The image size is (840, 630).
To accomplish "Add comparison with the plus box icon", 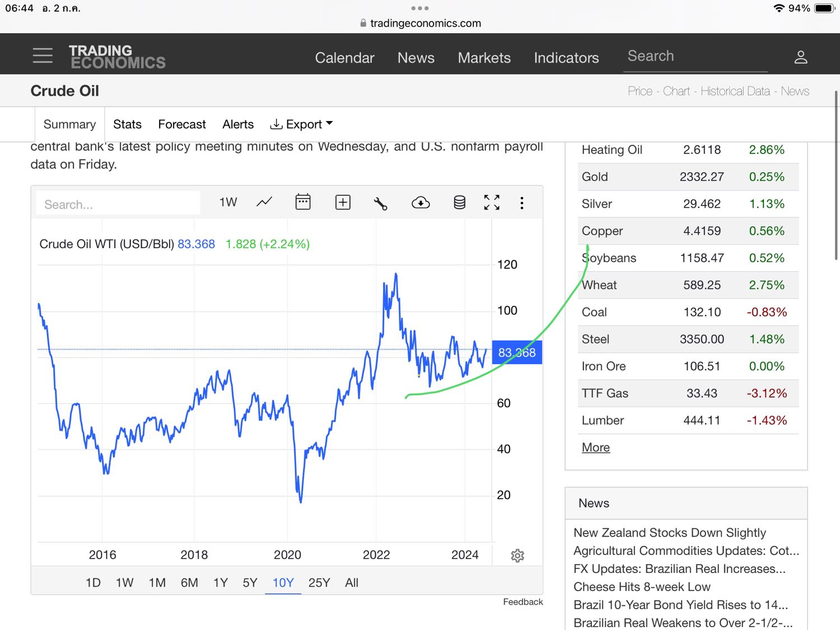I will (x=343, y=202).
